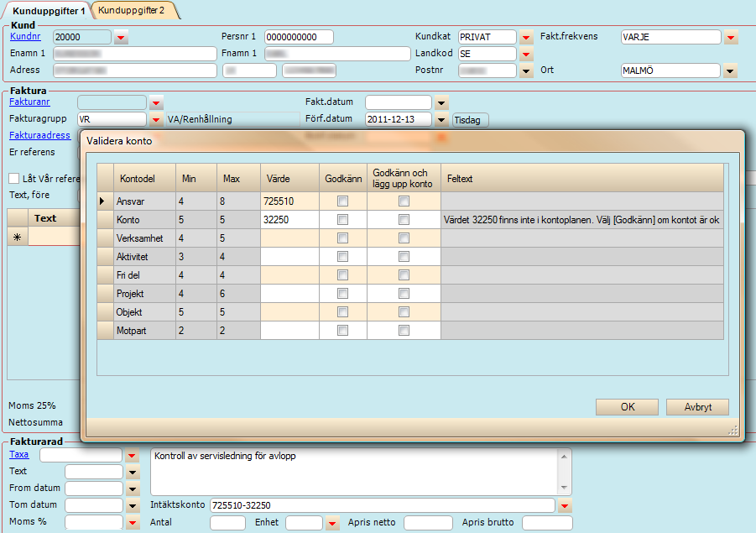Click the Landkod red arrow picker
This screenshot has width=756, height=533.
tap(526, 54)
